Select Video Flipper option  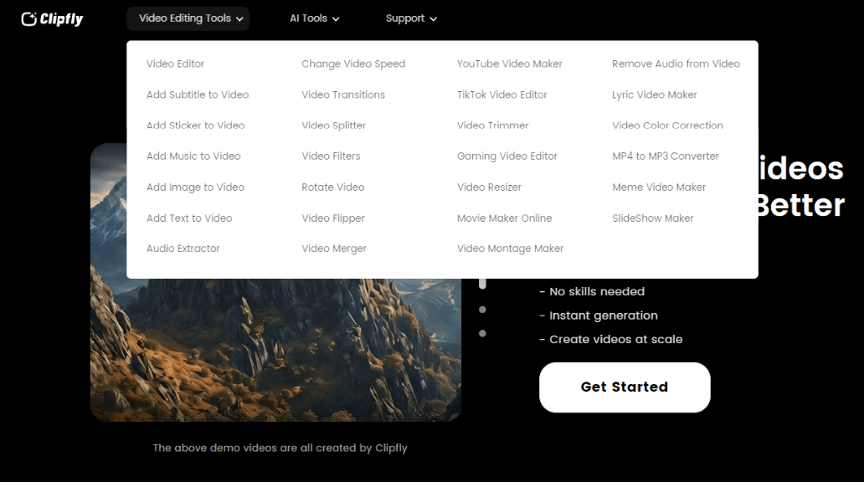pyautogui.click(x=333, y=218)
